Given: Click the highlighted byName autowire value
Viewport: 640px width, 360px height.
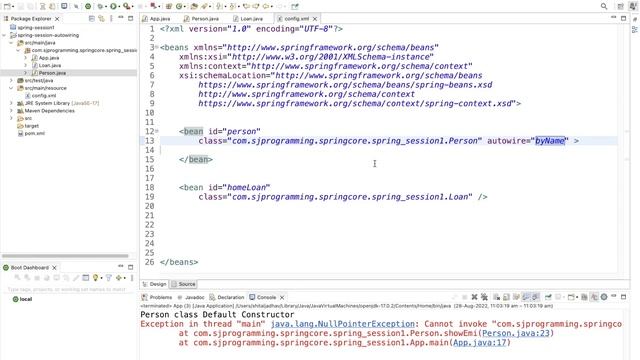Looking at the screenshot, I should [x=550, y=141].
